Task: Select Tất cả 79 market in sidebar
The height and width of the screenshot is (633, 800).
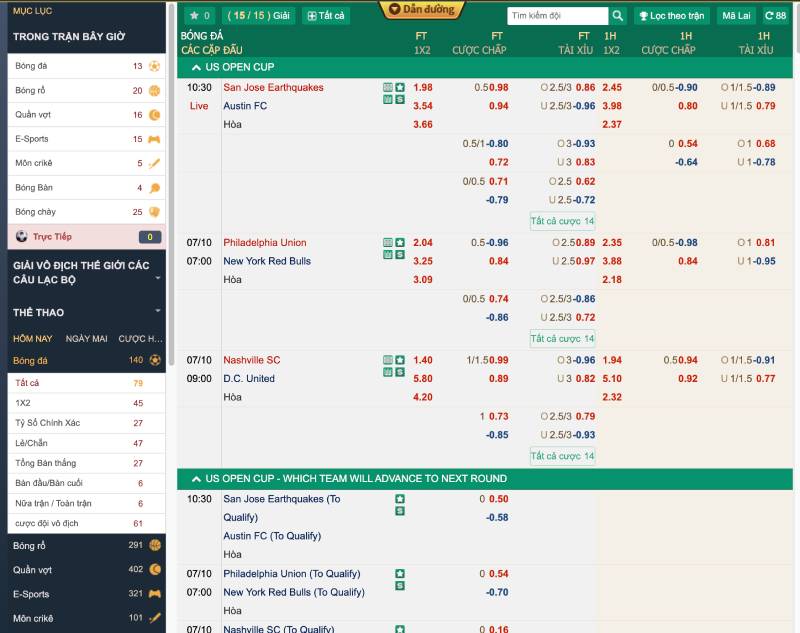Action: click(87, 383)
